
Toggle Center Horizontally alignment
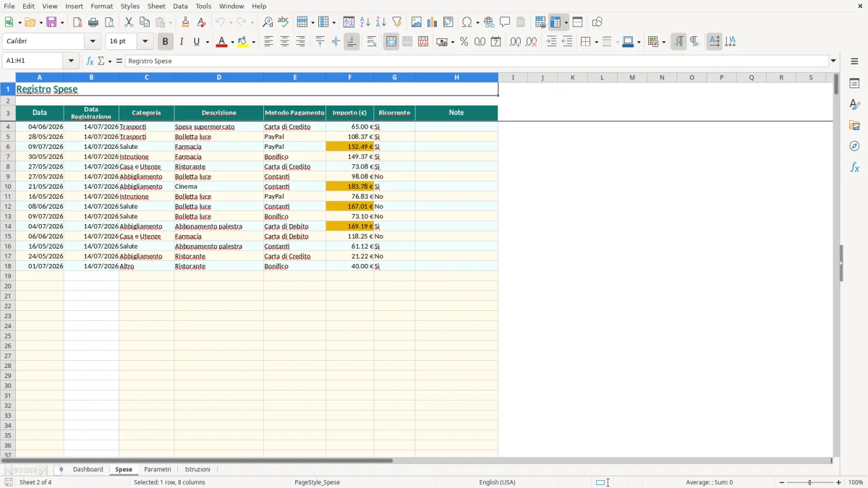(284, 42)
